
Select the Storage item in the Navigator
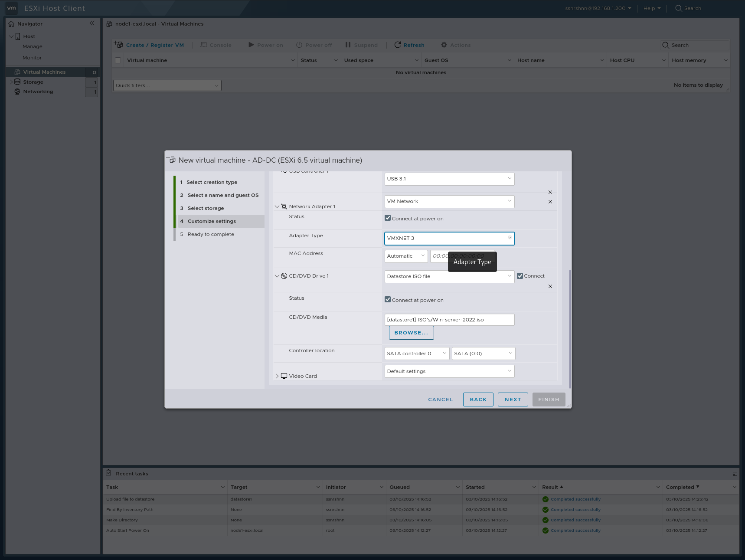pyautogui.click(x=33, y=82)
